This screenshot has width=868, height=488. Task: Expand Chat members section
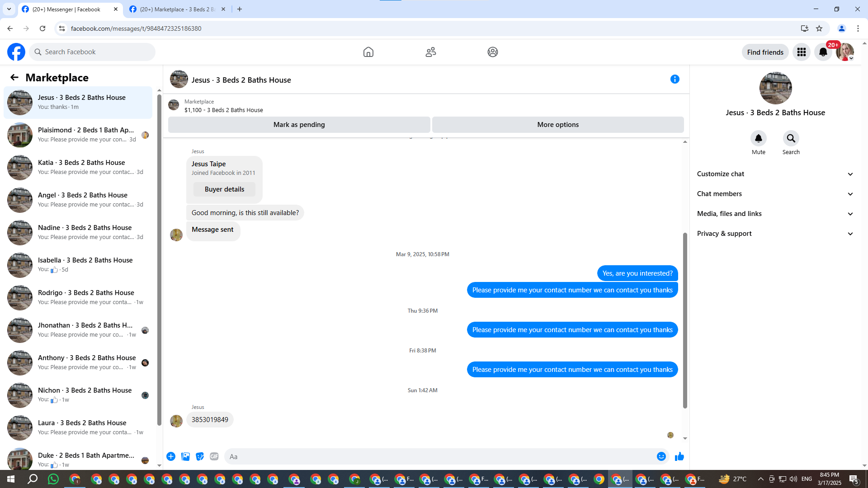coord(775,194)
